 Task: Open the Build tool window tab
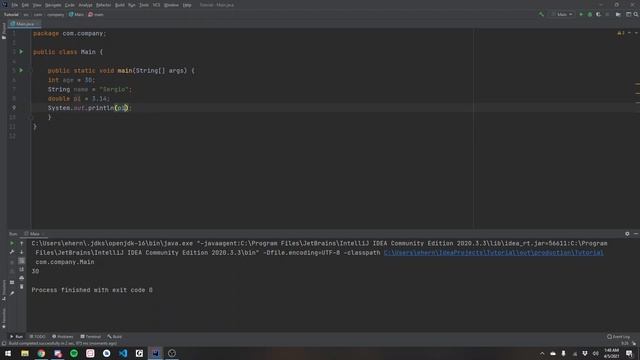point(115,337)
